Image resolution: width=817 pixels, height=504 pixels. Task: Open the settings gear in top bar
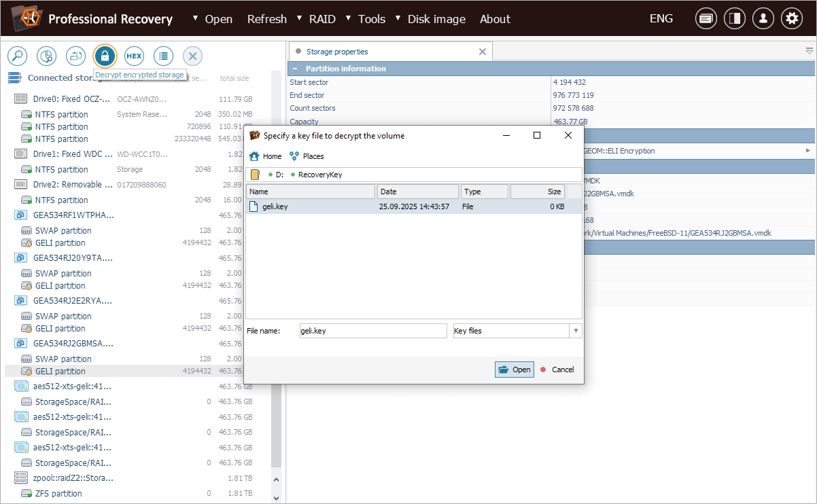click(791, 19)
